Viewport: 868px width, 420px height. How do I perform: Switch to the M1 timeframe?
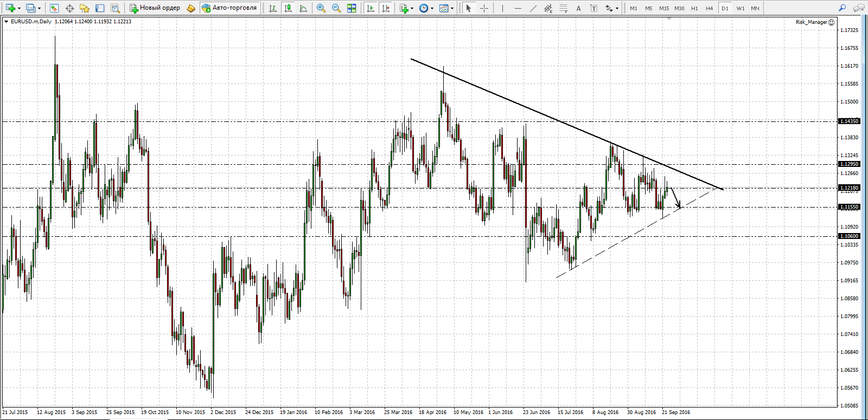tap(633, 8)
